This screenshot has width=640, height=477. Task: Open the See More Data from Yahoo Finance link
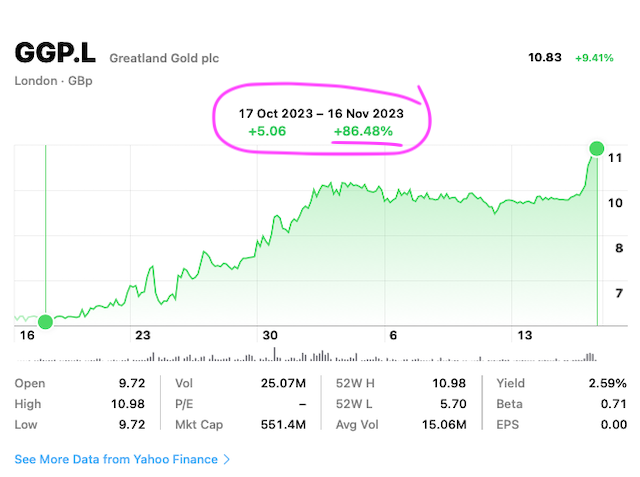pyautogui.click(x=122, y=459)
